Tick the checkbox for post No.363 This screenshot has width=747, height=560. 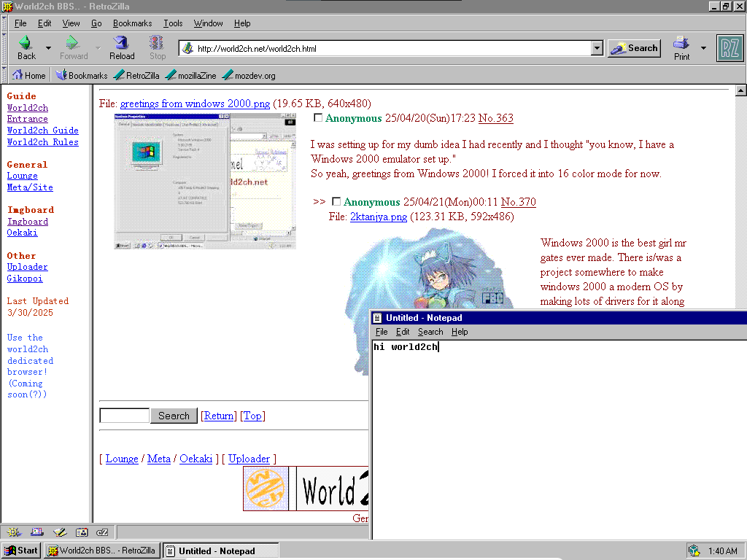(x=318, y=117)
